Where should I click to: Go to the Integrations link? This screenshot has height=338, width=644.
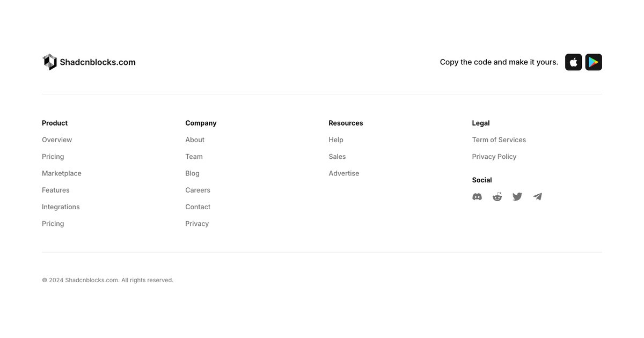pos(61,207)
